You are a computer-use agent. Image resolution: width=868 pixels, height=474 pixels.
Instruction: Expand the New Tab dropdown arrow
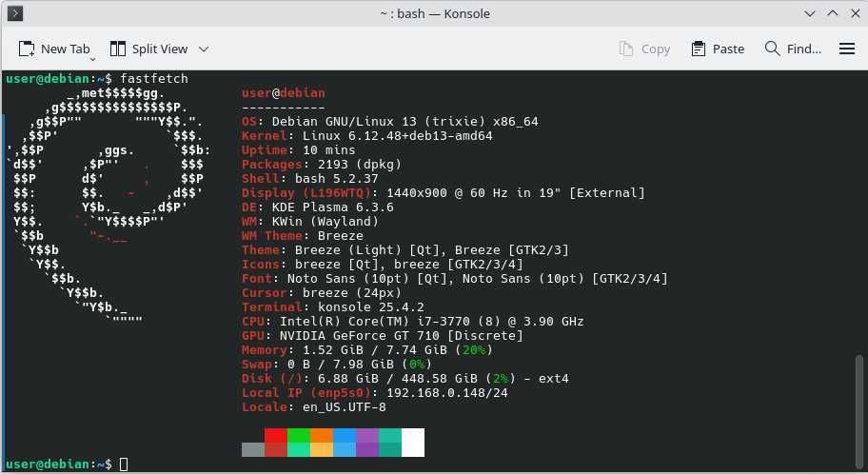coord(92,59)
